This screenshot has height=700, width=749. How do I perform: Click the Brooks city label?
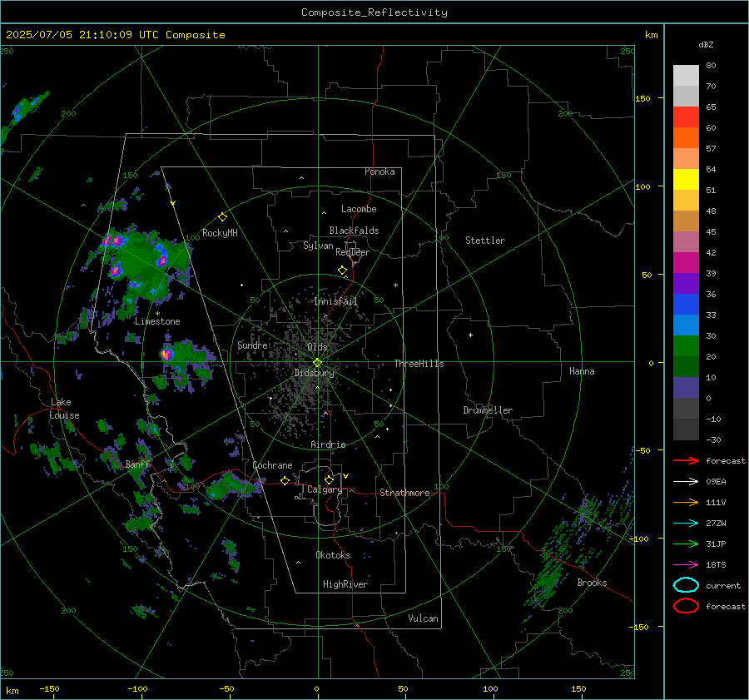(x=592, y=583)
